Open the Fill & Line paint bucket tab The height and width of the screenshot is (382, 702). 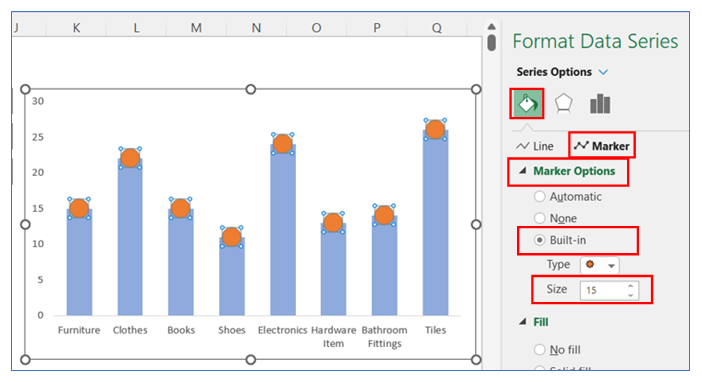coord(527,103)
